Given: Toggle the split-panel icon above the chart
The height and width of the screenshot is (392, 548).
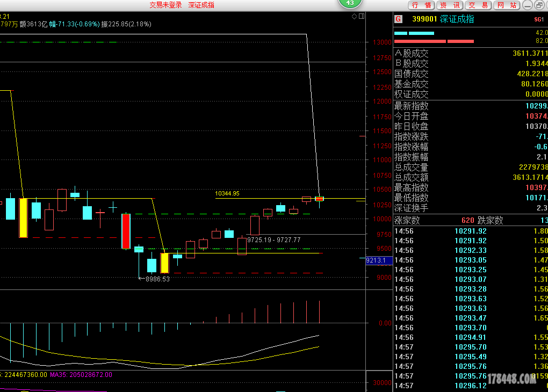Looking at the screenshot, I should click(x=362, y=16).
